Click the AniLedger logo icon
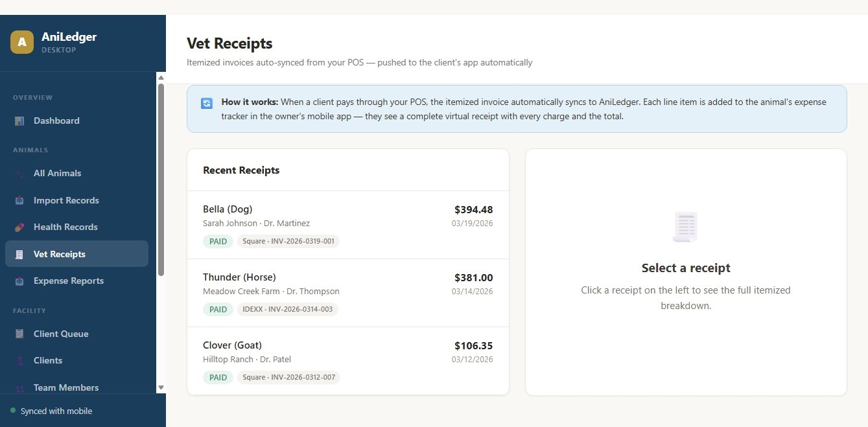The image size is (868, 427). pyautogui.click(x=22, y=42)
